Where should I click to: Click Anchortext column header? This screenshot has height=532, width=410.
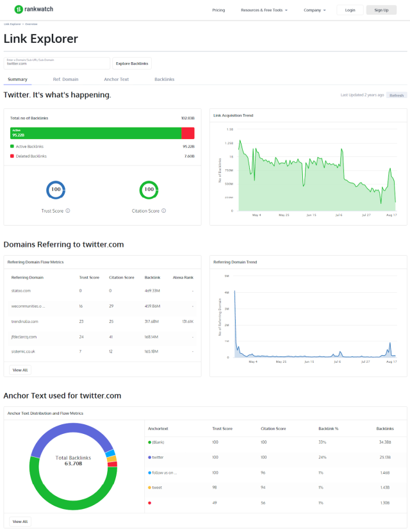[x=158, y=429]
